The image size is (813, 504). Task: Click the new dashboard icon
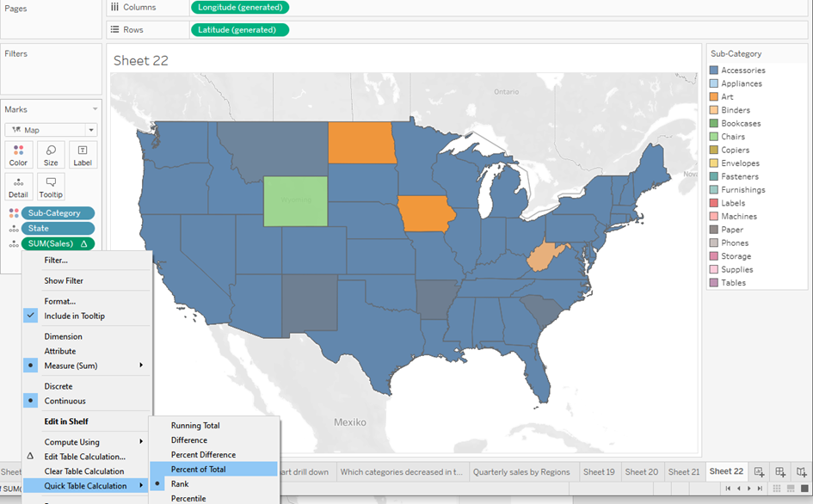780,472
